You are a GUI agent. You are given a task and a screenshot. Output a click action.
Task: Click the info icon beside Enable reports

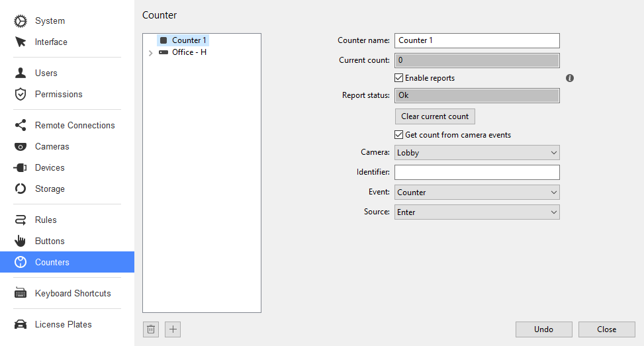(570, 78)
